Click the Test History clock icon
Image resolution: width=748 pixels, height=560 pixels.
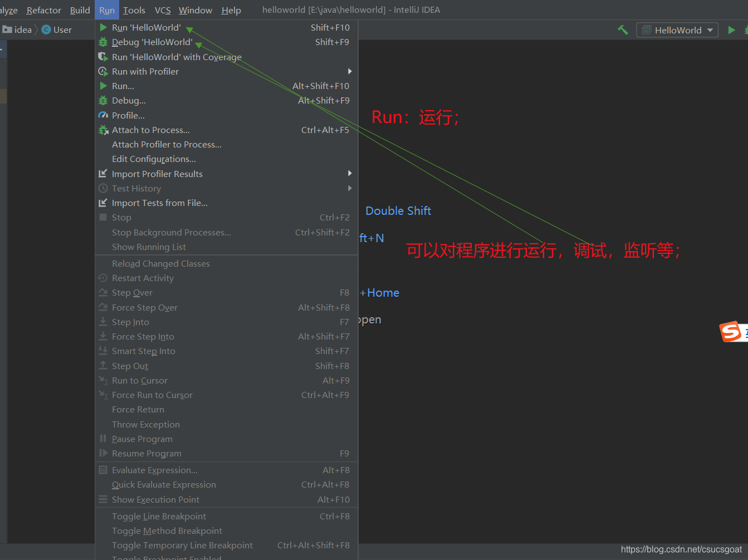coord(103,188)
